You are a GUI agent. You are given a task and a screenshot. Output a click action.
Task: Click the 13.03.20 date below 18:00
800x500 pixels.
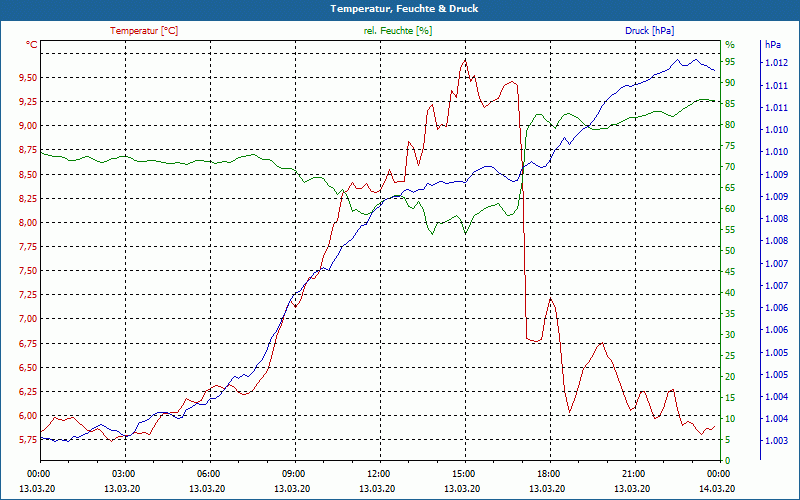pyautogui.click(x=547, y=489)
